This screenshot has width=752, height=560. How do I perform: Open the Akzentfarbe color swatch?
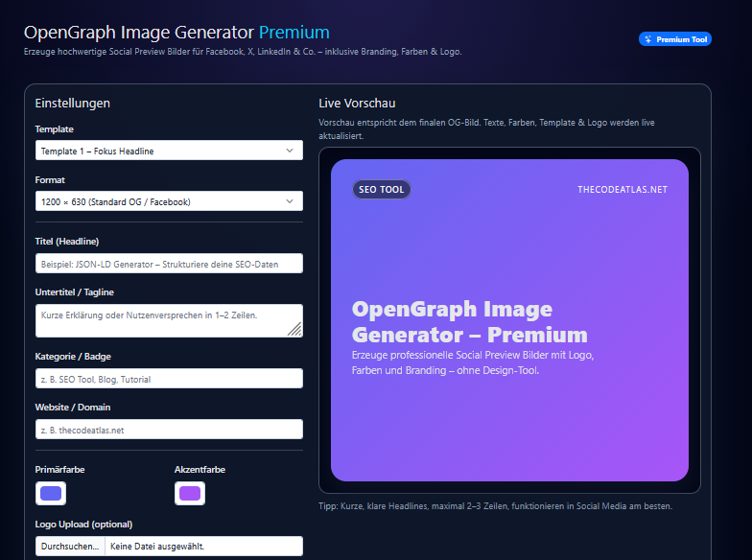click(x=190, y=493)
